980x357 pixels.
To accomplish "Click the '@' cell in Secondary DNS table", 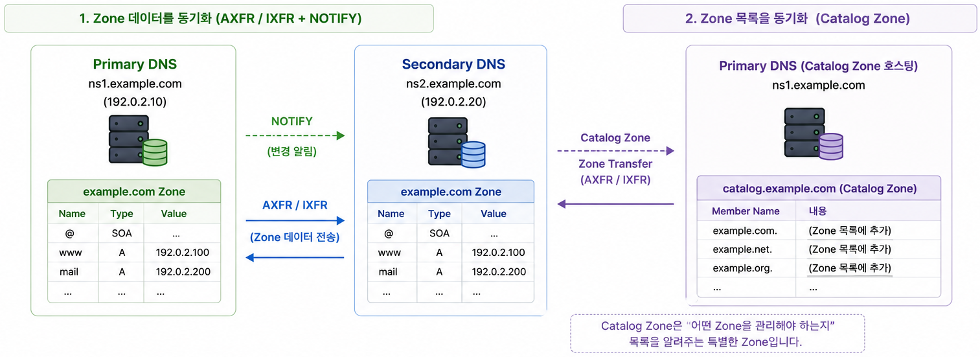I will [x=389, y=234].
